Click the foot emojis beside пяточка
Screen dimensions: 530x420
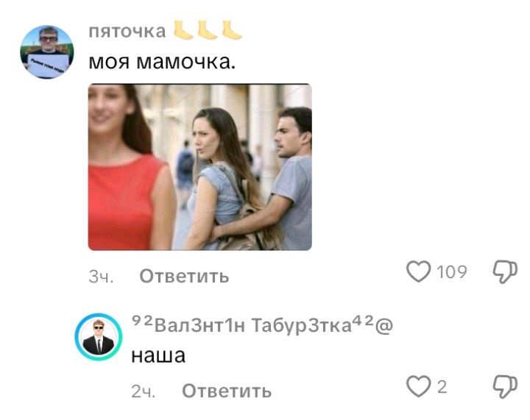coord(208,30)
